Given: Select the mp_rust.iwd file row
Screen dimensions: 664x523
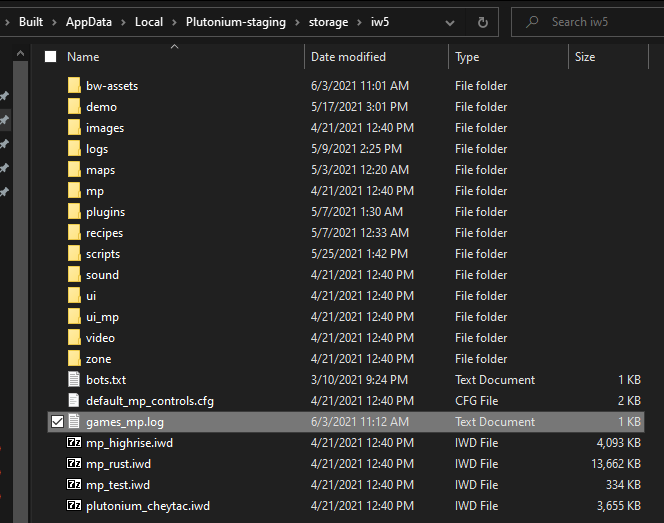Looking at the screenshot, I should pos(118,464).
